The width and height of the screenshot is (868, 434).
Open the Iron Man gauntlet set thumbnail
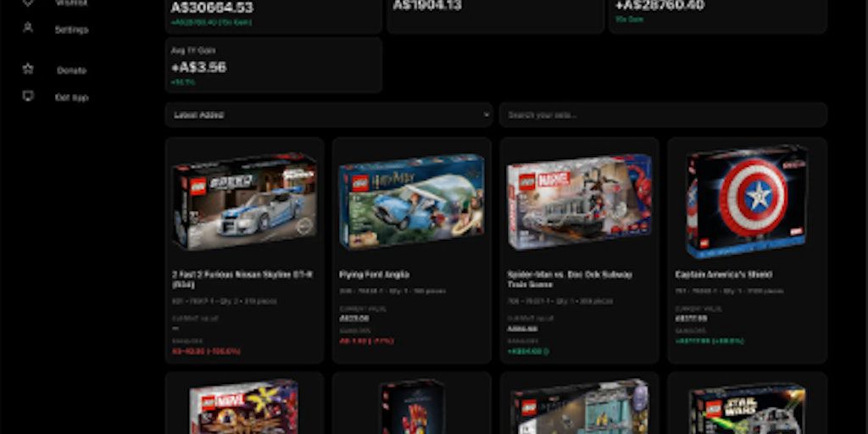coord(412,406)
